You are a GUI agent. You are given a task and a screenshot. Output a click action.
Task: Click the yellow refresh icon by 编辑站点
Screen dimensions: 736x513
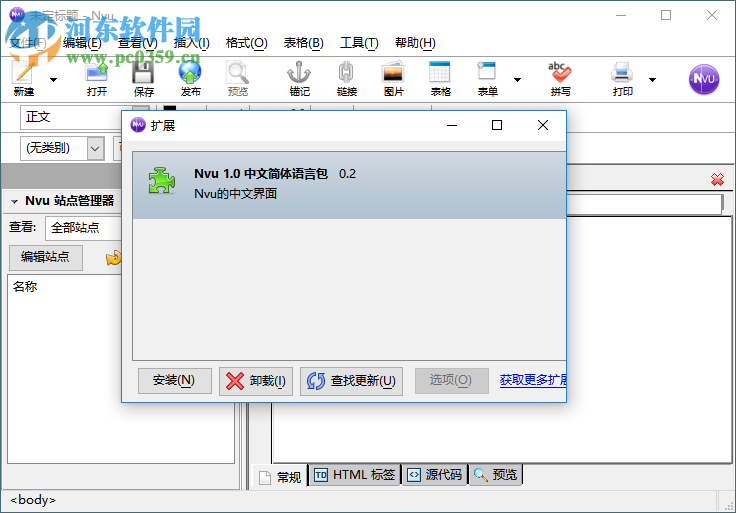click(113, 258)
